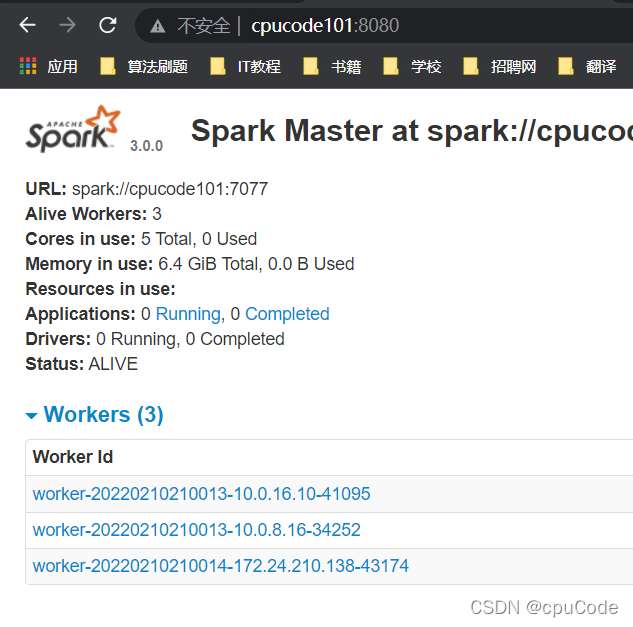This screenshot has height=627, width=633.
Task: Open the 书籍 bookmark folder
Action: click(x=332, y=66)
